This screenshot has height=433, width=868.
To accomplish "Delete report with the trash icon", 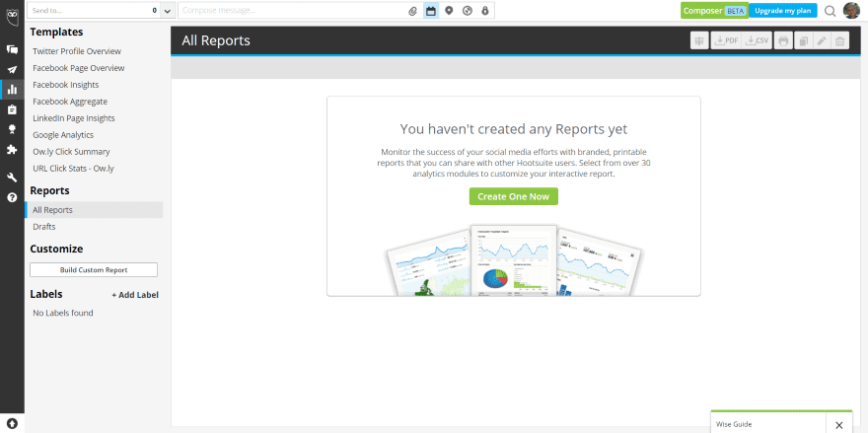I will click(839, 41).
